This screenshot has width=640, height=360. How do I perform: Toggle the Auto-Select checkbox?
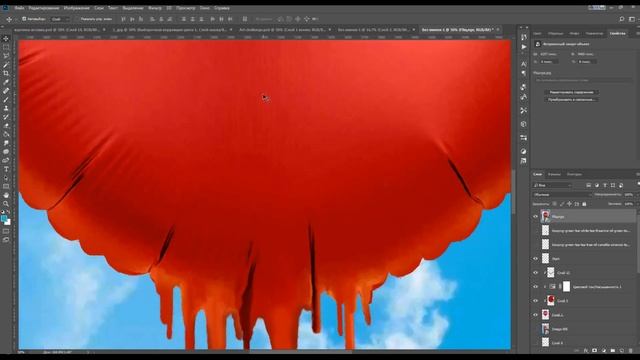[24, 19]
